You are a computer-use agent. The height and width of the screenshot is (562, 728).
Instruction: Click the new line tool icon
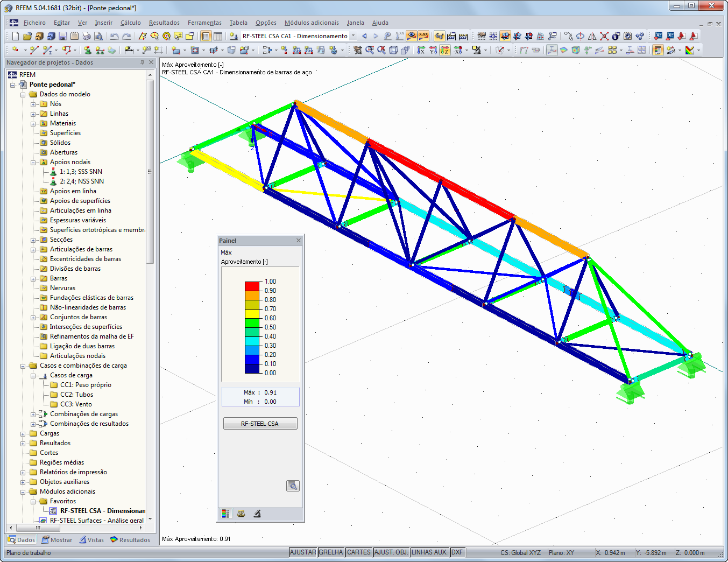pyautogui.click(x=34, y=50)
